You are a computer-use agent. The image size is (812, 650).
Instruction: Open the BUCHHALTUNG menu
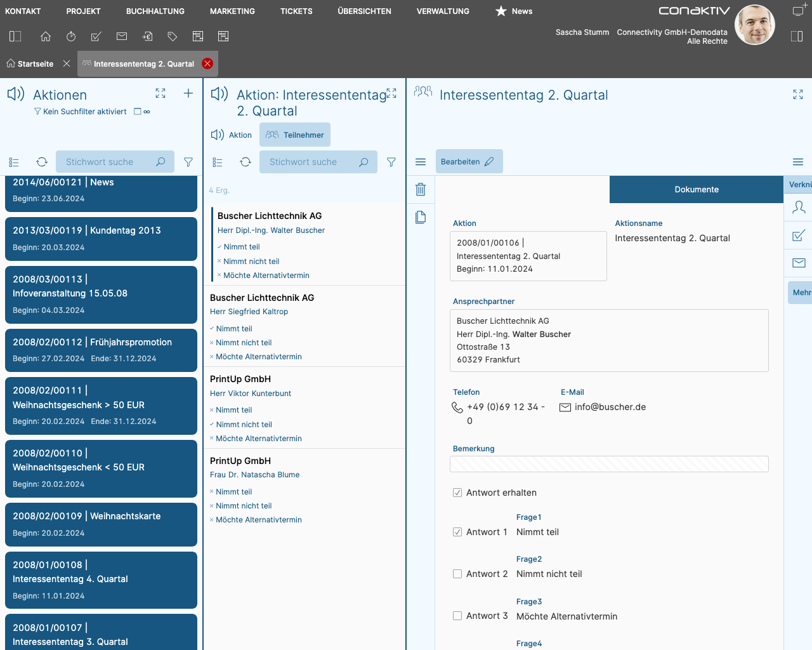155,11
